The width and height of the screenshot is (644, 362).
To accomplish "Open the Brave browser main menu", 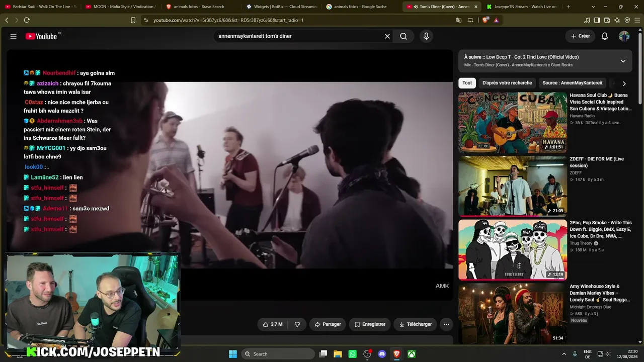I will click(637, 20).
